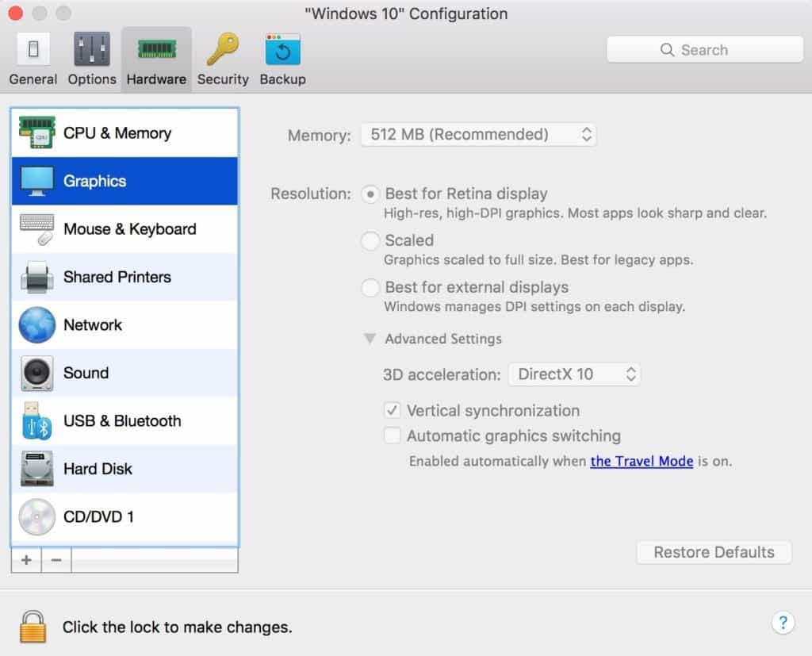Select Sound in the sidebar
Viewport: 812px width, 656px height.
point(124,373)
